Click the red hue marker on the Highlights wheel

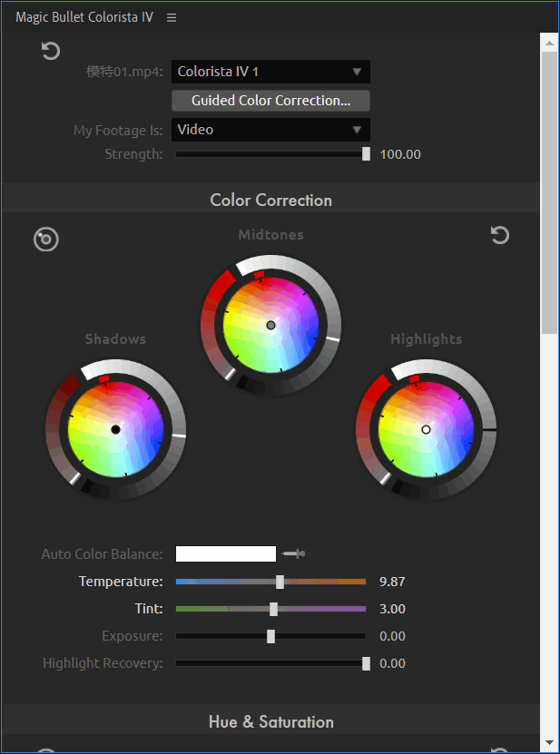(414, 379)
